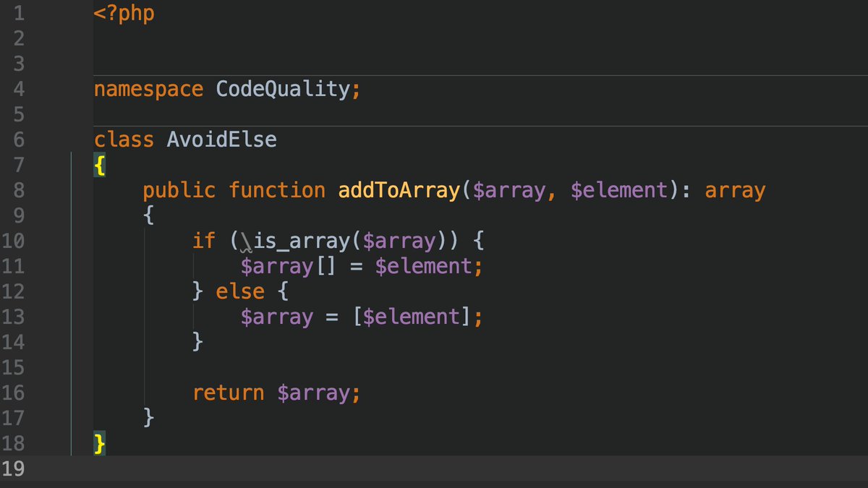The height and width of the screenshot is (488, 868).
Task: Click the "<?php" opening tag
Action: (x=124, y=14)
